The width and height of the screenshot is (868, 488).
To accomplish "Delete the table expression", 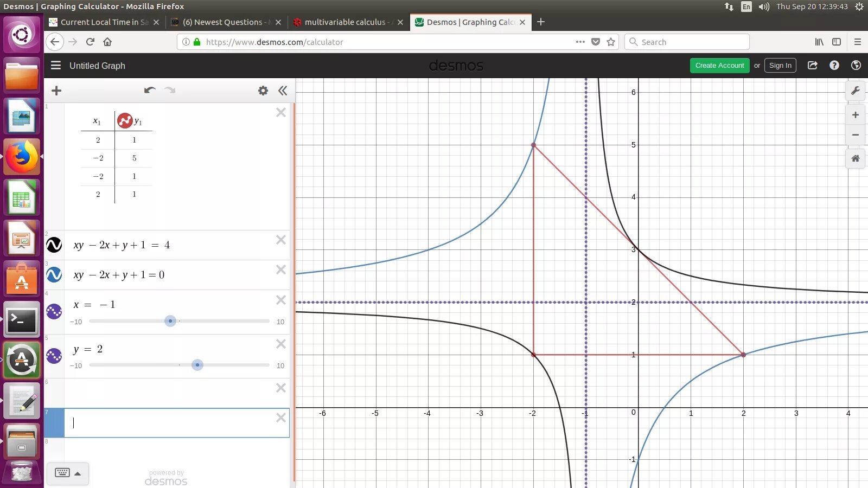I will [281, 112].
